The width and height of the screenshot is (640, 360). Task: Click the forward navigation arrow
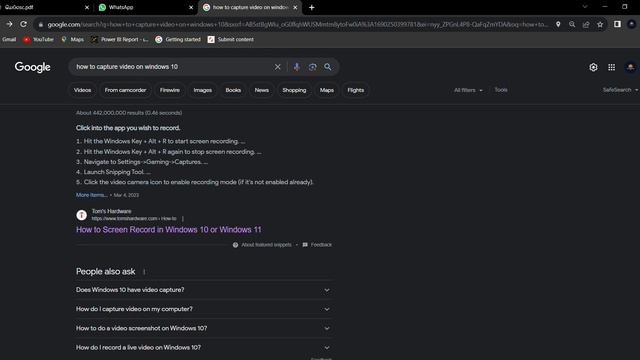[x=9, y=24]
